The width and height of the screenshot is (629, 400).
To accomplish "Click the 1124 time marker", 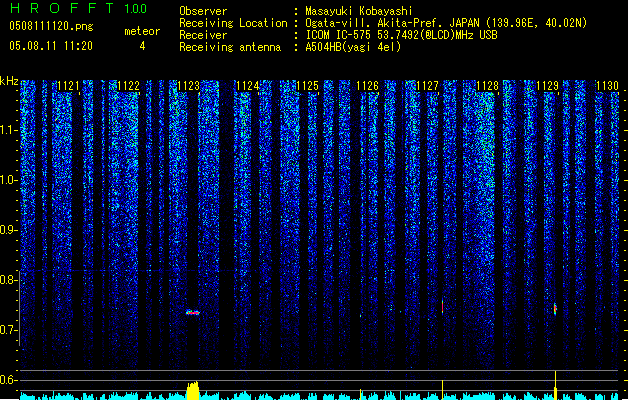I will [248, 86].
